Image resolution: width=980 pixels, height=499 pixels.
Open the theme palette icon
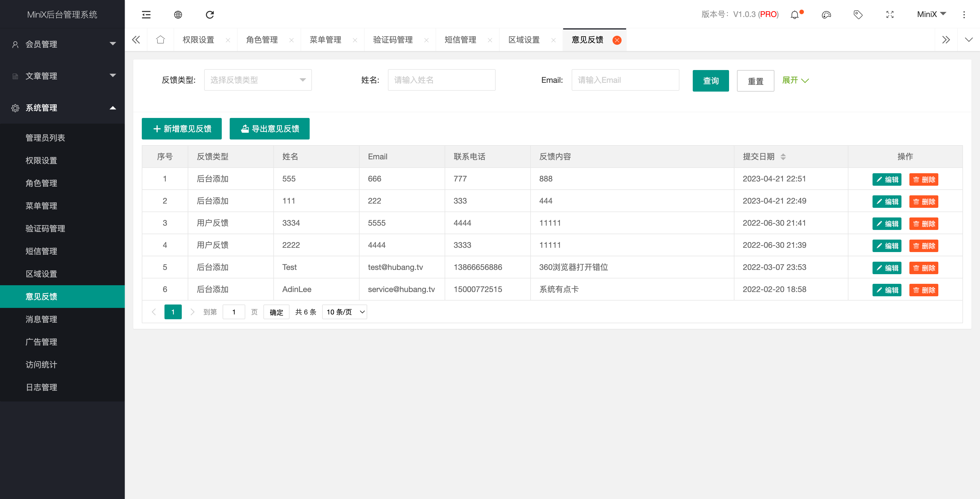(x=826, y=14)
